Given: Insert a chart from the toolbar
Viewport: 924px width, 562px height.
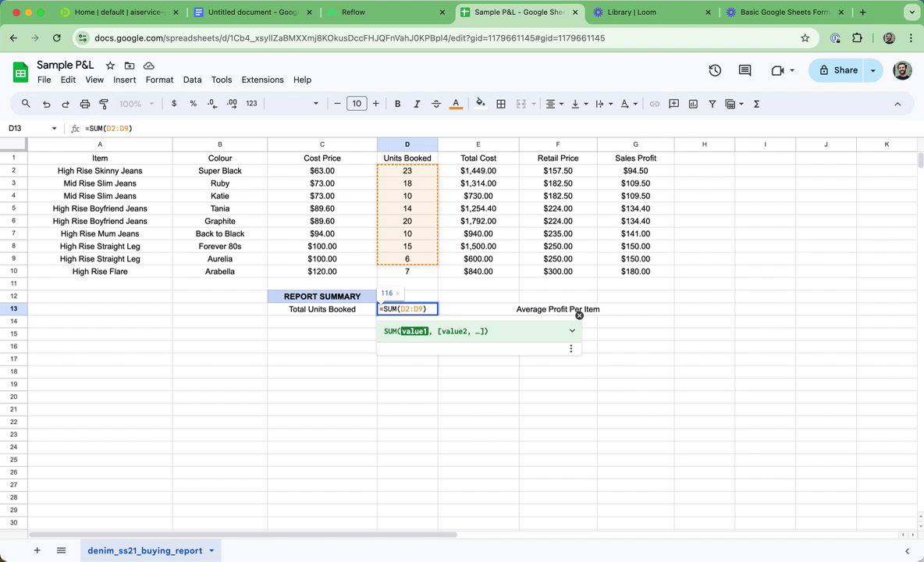Looking at the screenshot, I should click(x=693, y=103).
